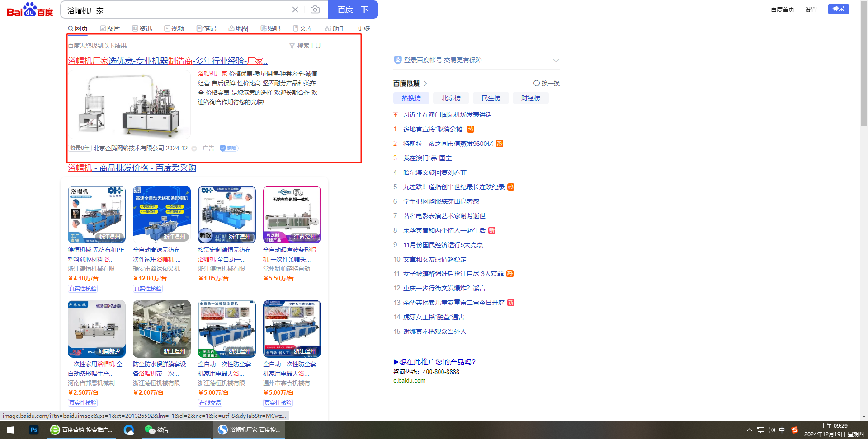Click the 保障 badge icon
The width and height of the screenshot is (868, 439).
228,148
